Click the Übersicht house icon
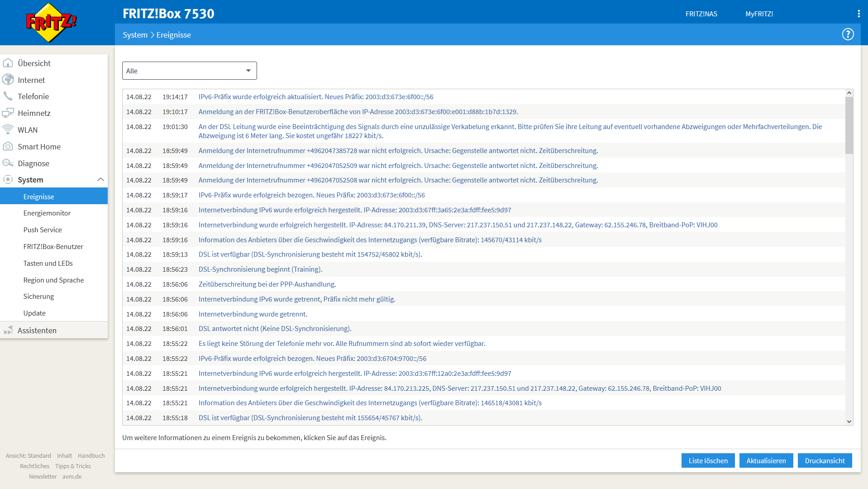Screen dimensions: 868x489 pyautogui.click(x=8, y=63)
